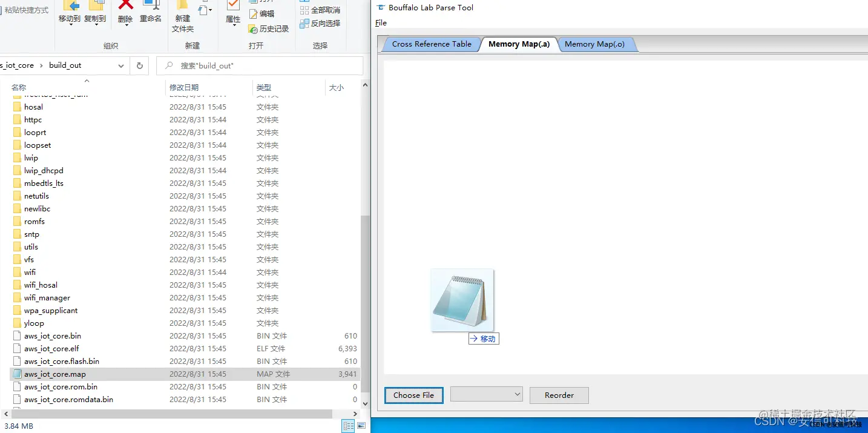Select the yloop folder name
Image resolution: width=868 pixels, height=433 pixels.
34,323
